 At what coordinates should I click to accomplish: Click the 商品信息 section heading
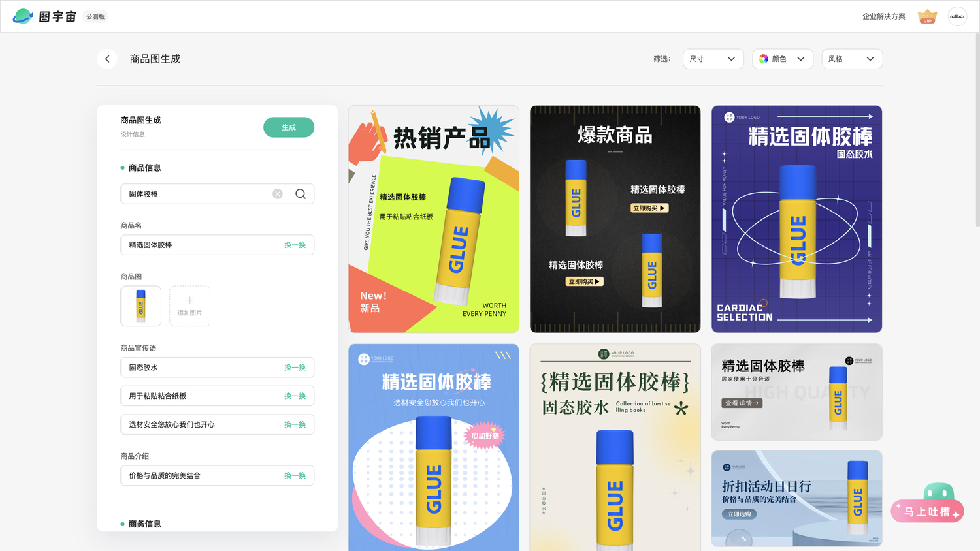[144, 168]
